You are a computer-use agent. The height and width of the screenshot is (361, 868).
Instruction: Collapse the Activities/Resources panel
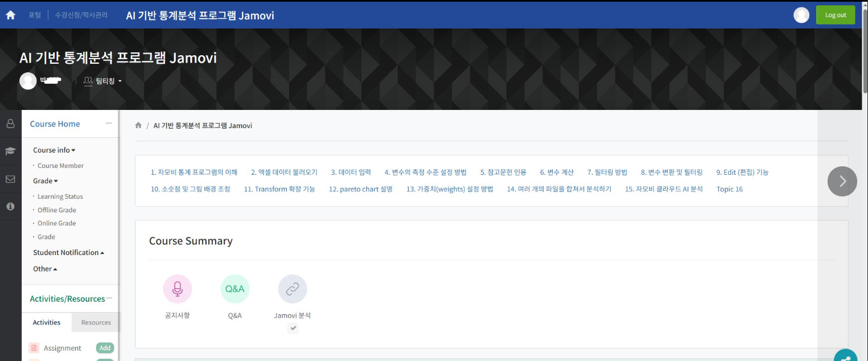(x=109, y=298)
